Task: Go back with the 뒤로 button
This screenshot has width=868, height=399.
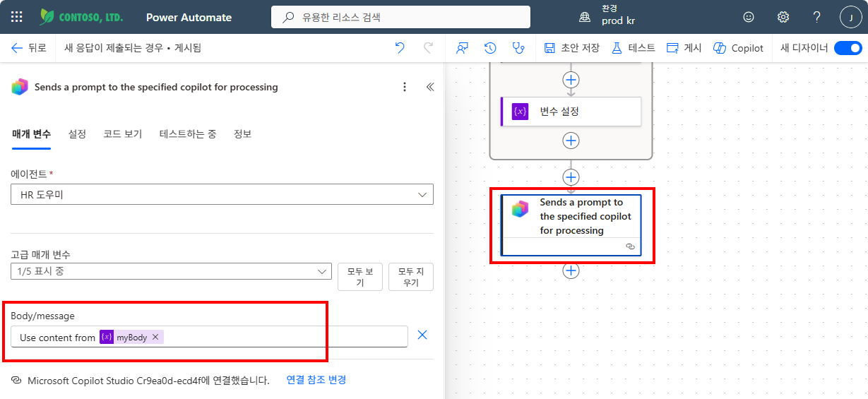Action: tap(29, 48)
